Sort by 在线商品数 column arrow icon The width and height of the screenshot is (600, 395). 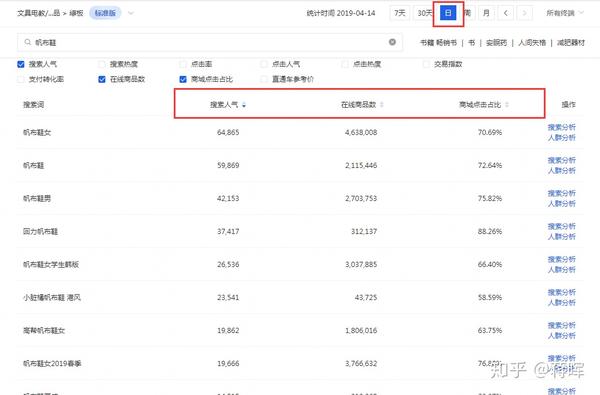tap(382, 104)
